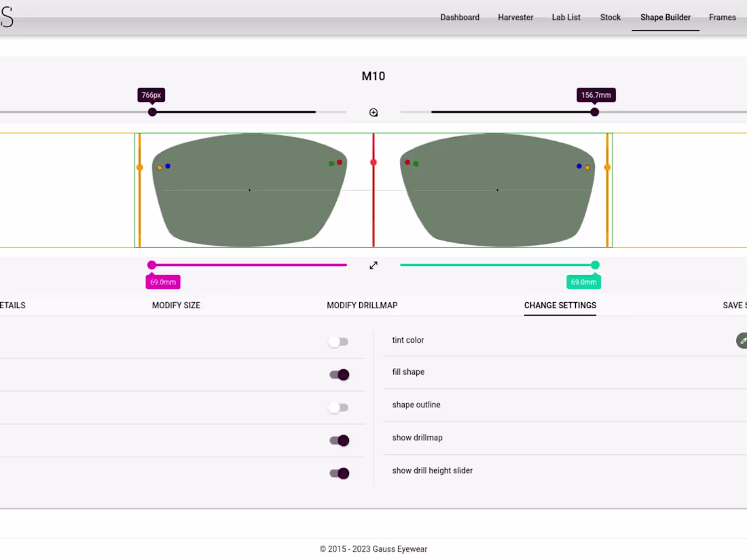
Task: Select the yellow drill point on the left lens
Action: pyautogui.click(x=159, y=166)
